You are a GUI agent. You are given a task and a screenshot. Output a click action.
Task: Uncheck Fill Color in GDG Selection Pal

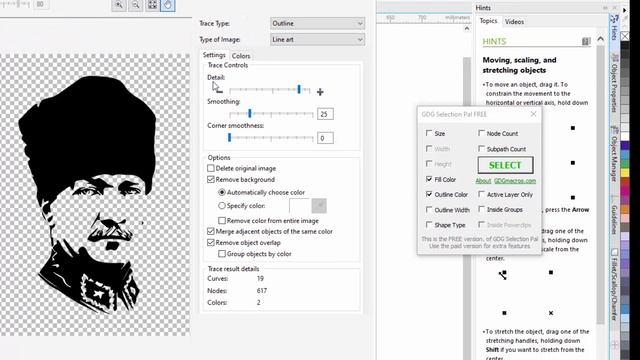click(429, 179)
